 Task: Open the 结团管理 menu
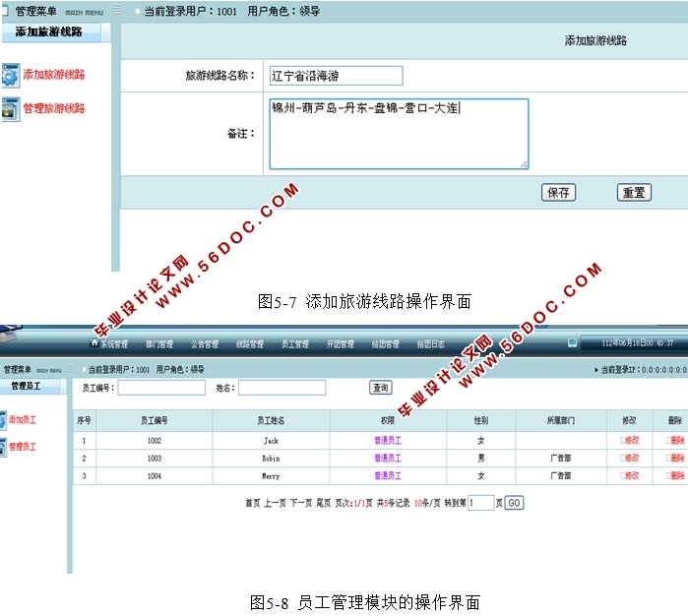[385, 344]
